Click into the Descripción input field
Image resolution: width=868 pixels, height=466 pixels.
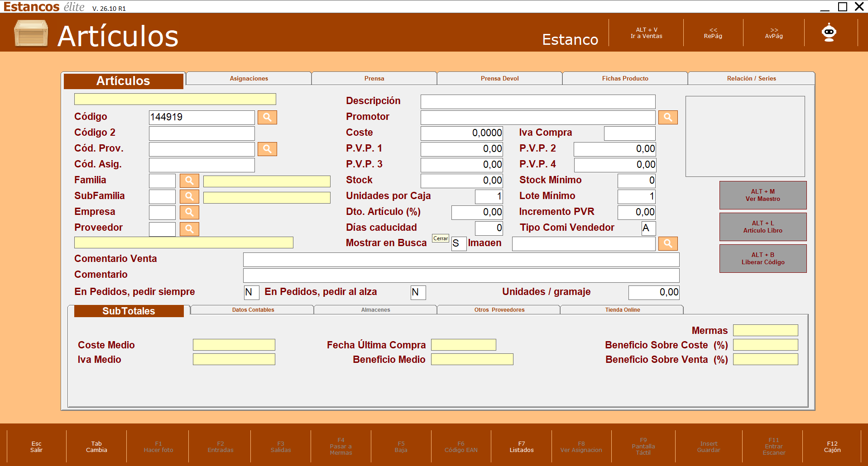coord(538,101)
